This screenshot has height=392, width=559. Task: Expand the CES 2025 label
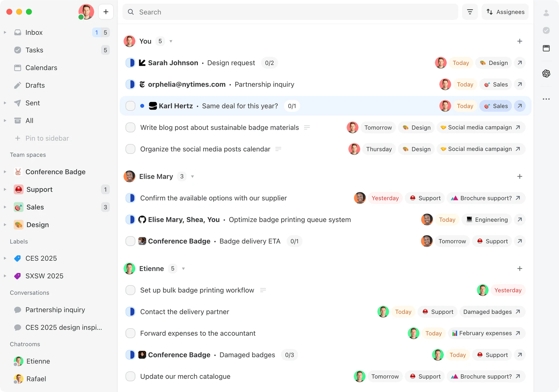[5, 258]
